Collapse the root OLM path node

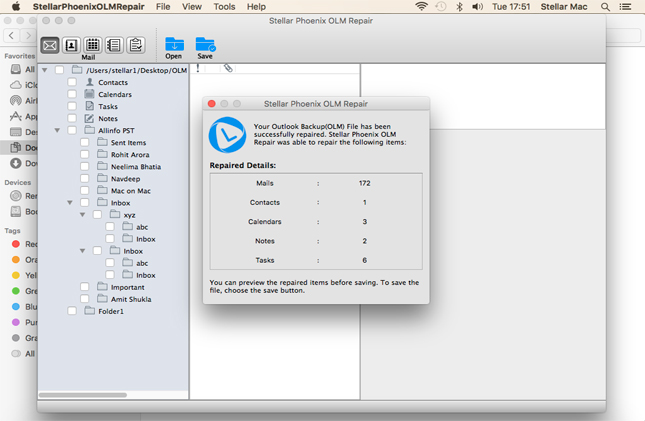45,71
